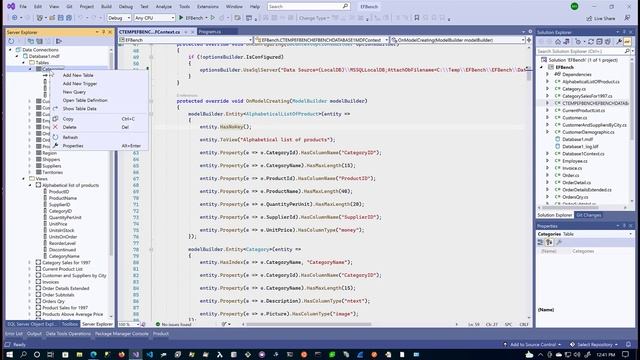Click the Visual Studio logo icon

tap(11, 7)
